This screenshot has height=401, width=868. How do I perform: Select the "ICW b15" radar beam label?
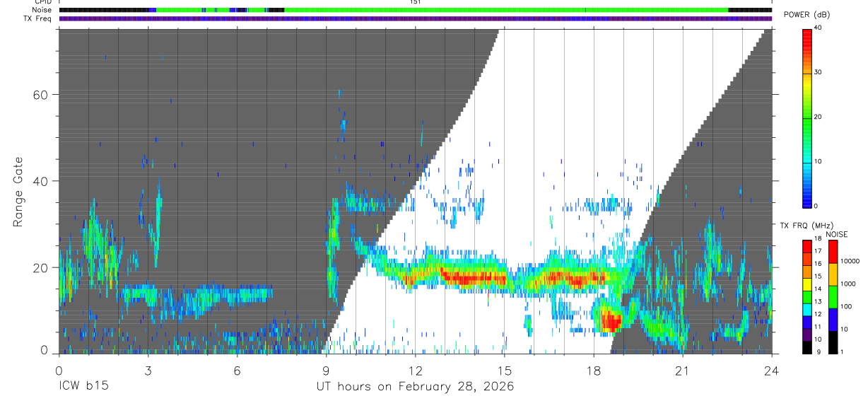83,387
